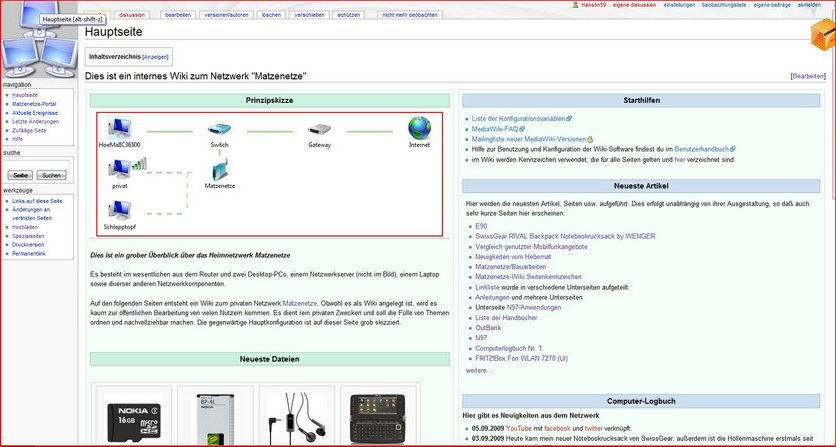Open the Internet globe icon

click(420, 128)
